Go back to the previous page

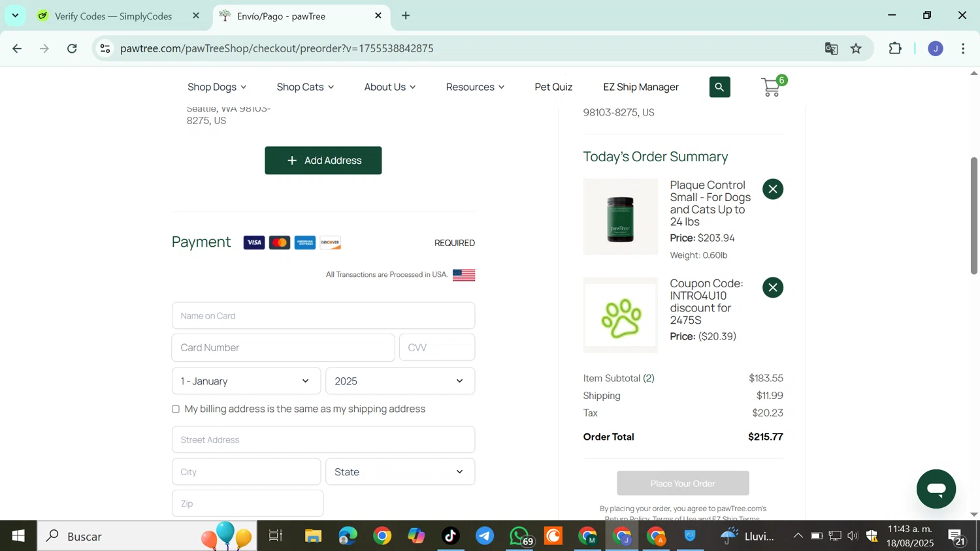pos(18,48)
